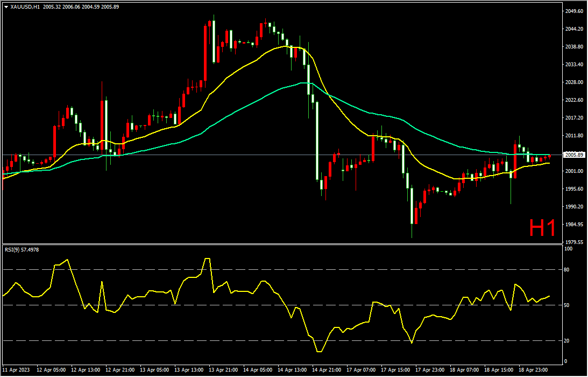Select the 1990.20 price axis label

(x=574, y=206)
